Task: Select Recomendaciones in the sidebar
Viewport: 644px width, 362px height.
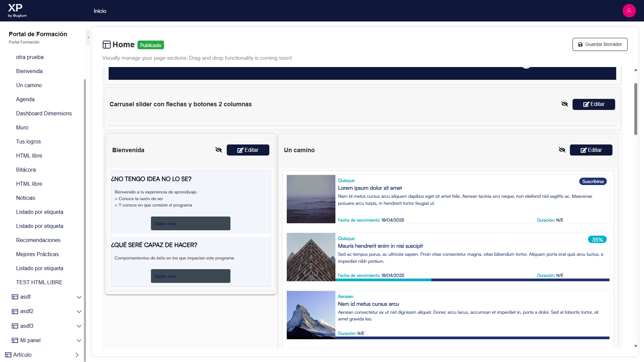Action: click(38, 240)
